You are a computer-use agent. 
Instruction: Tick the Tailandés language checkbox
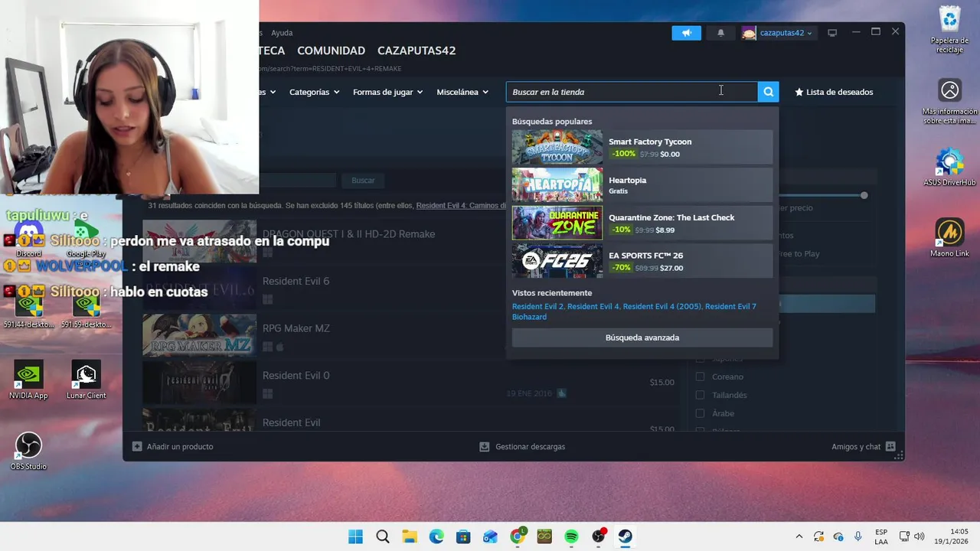(700, 395)
